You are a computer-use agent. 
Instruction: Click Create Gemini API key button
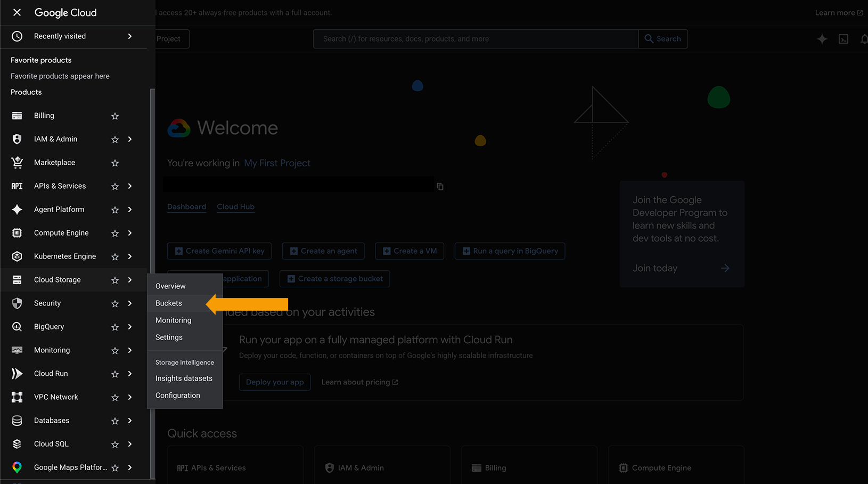point(219,251)
